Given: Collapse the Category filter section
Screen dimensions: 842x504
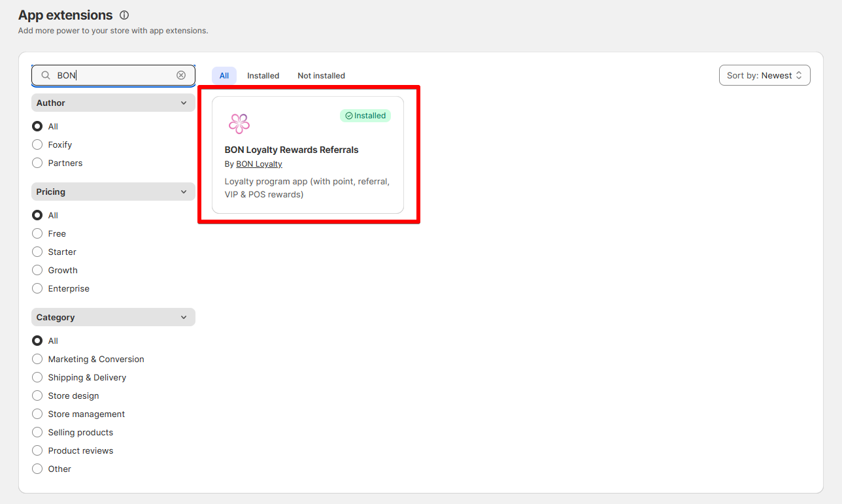Looking at the screenshot, I should pos(113,317).
